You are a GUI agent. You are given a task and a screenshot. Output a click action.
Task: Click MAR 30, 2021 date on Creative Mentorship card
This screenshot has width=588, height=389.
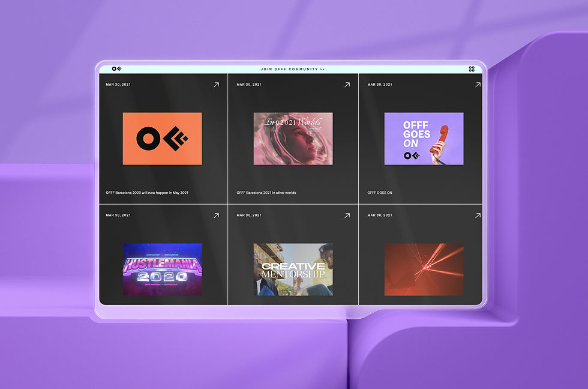point(249,215)
